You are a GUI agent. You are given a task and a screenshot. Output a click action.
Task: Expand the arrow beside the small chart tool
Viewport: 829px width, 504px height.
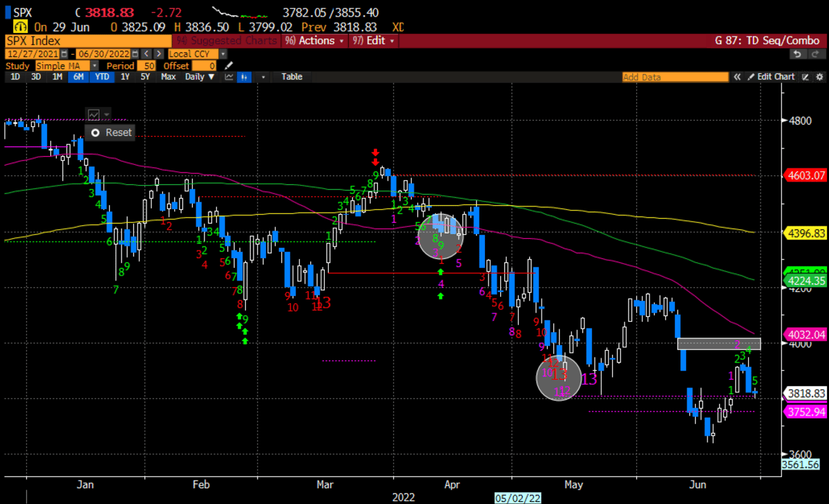point(106,115)
